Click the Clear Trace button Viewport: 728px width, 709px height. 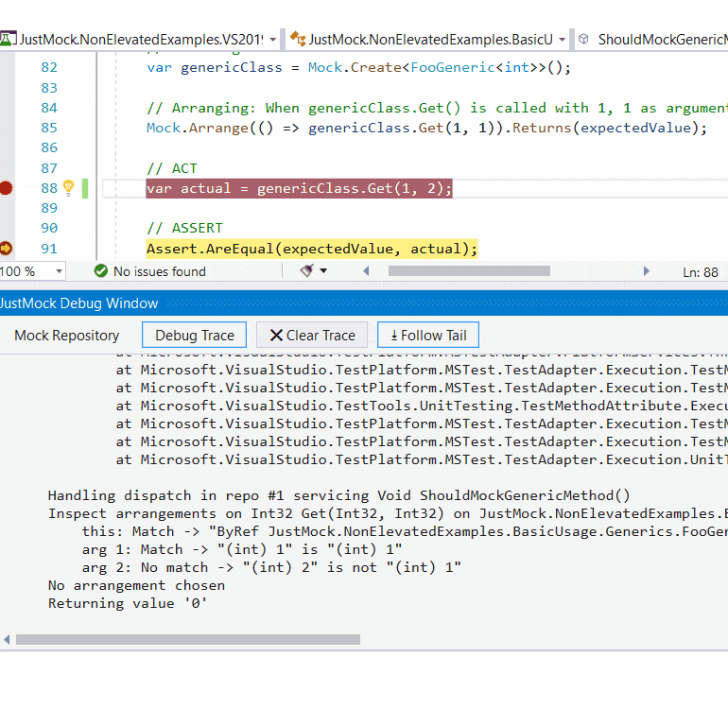[x=312, y=336]
